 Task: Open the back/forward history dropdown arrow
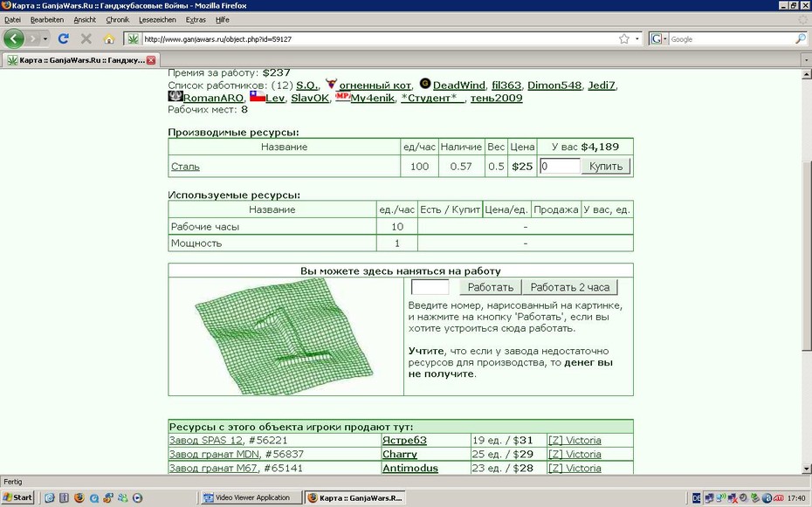click(45, 38)
